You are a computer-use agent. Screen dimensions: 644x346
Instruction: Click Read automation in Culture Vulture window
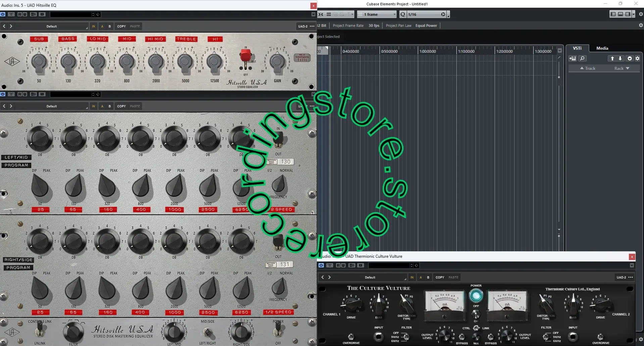point(338,265)
